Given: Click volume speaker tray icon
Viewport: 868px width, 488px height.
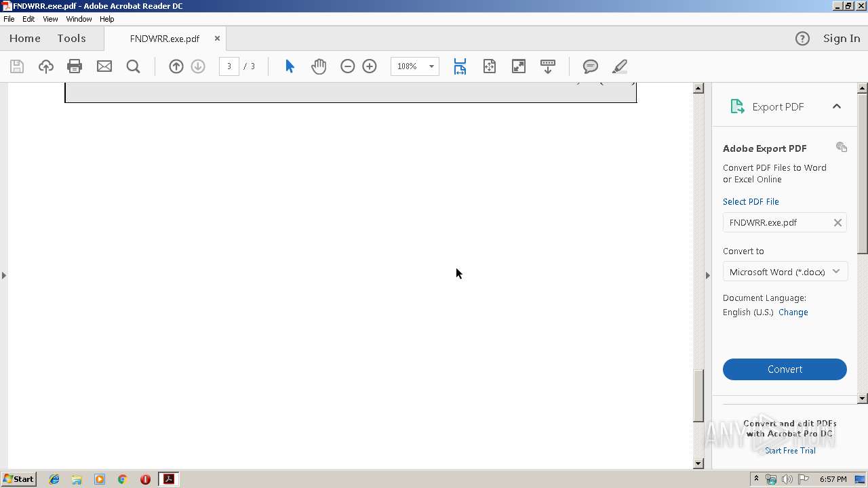Looking at the screenshot, I should click(x=787, y=479).
